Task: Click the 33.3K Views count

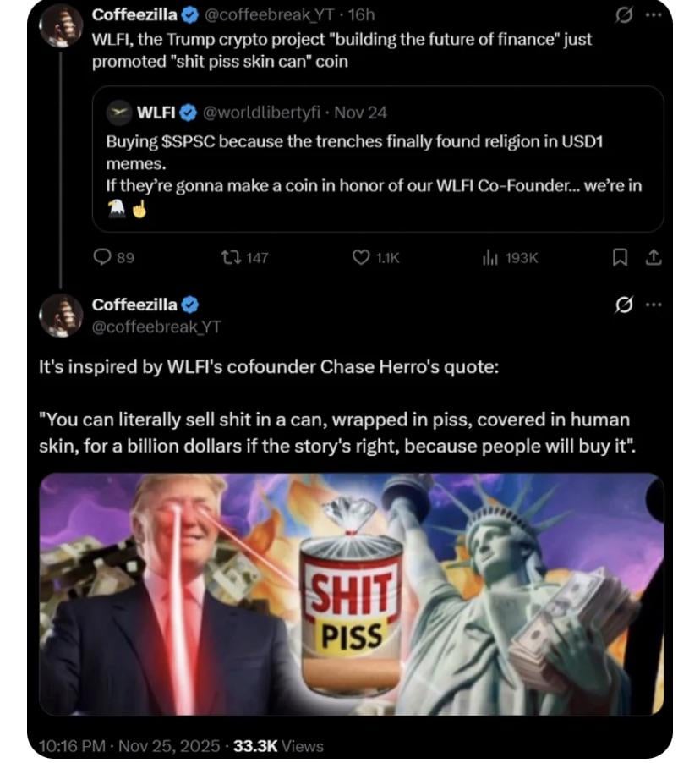Action: (278, 745)
